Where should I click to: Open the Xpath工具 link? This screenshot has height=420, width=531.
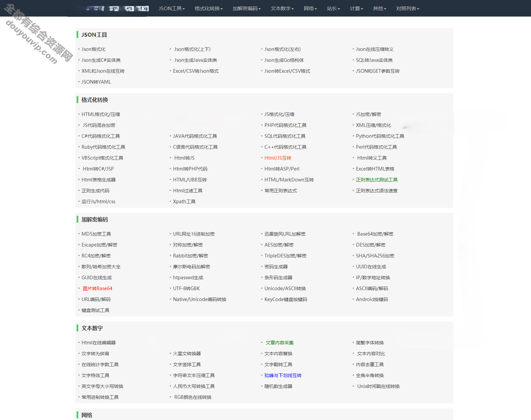(184, 202)
